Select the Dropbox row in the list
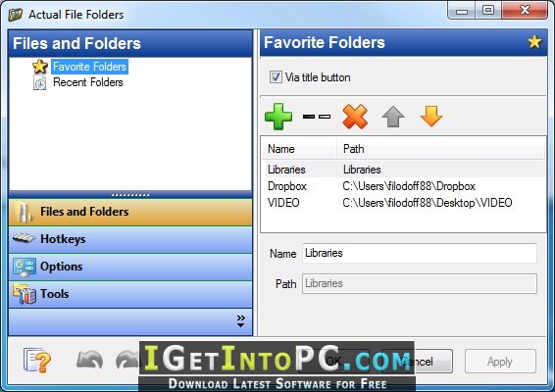The height and width of the screenshot is (392, 555). point(404,186)
